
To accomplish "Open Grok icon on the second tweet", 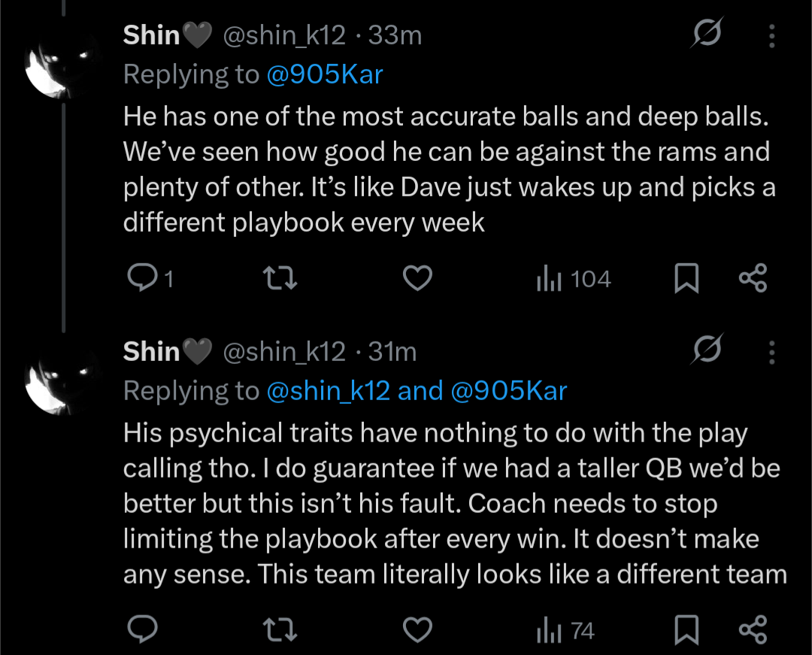I will pyautogui.click(x=708, y=350).
